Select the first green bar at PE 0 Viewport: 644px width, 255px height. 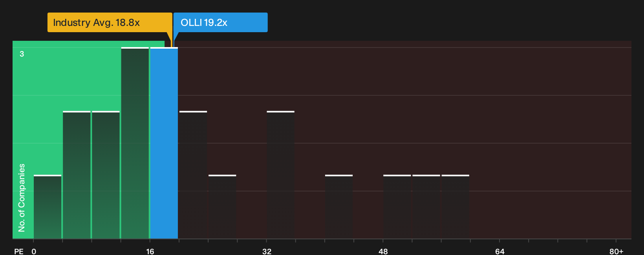coord(48,207)
